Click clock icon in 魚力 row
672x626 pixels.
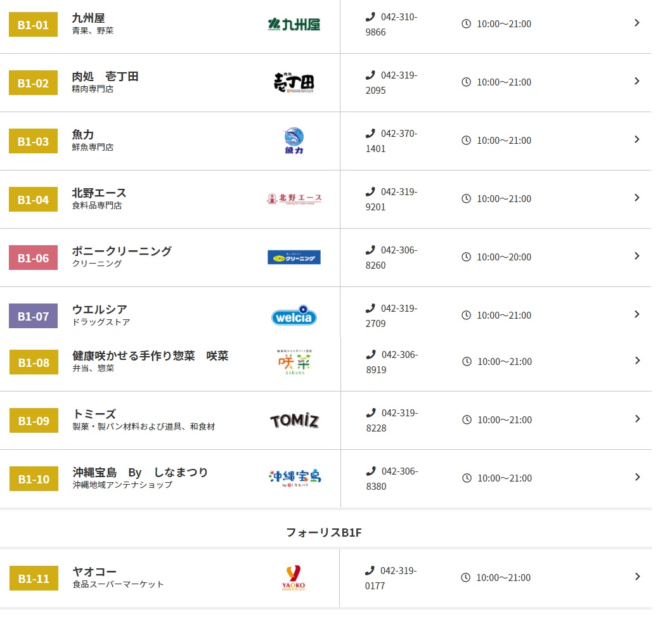click(x=467, y=141)
